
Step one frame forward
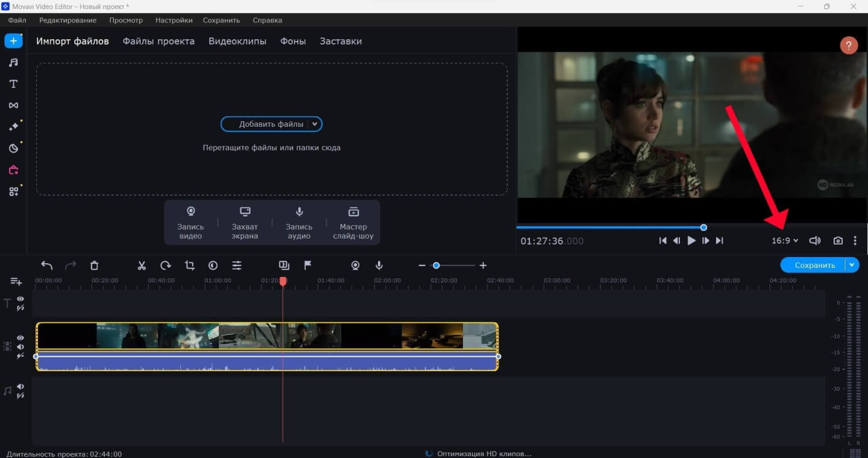(705, 241)
